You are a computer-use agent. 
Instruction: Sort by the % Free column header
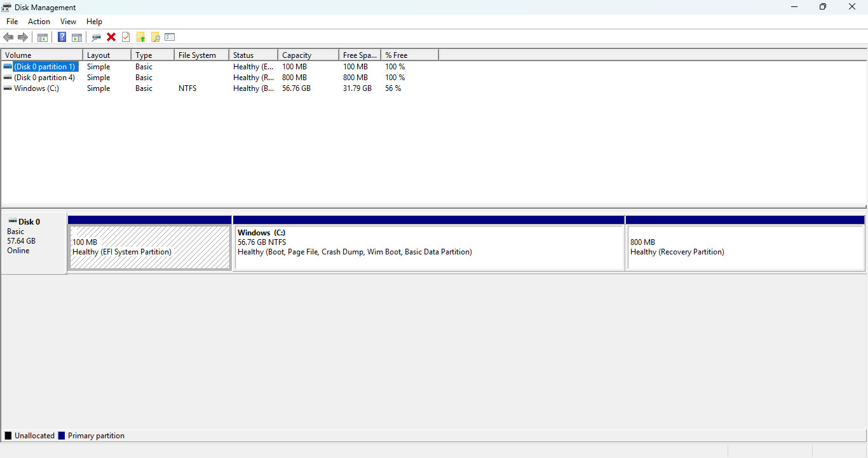point(410,55)
